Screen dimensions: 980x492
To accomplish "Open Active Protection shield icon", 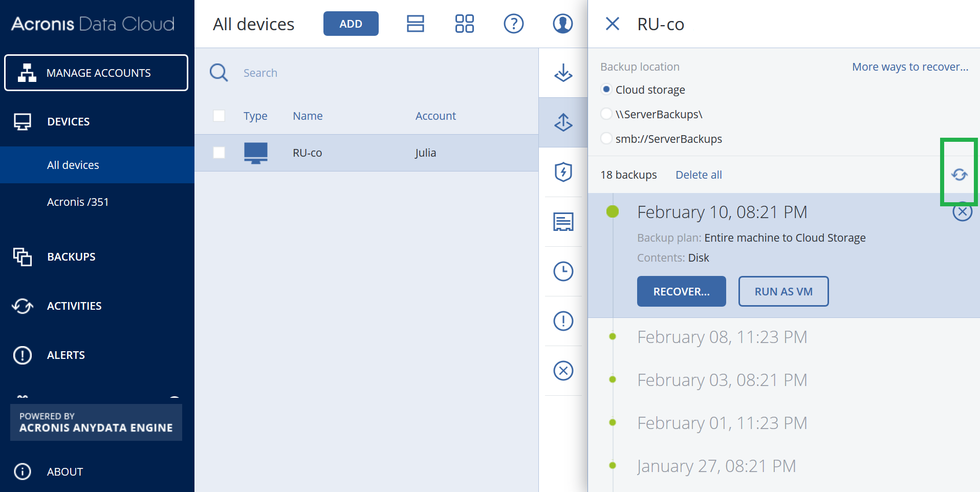I will 563,172.
